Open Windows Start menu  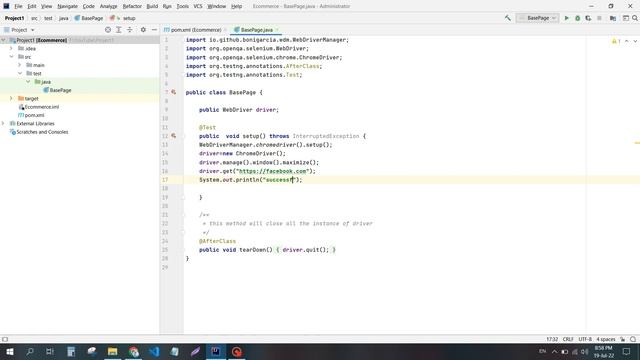click(10, 351)
